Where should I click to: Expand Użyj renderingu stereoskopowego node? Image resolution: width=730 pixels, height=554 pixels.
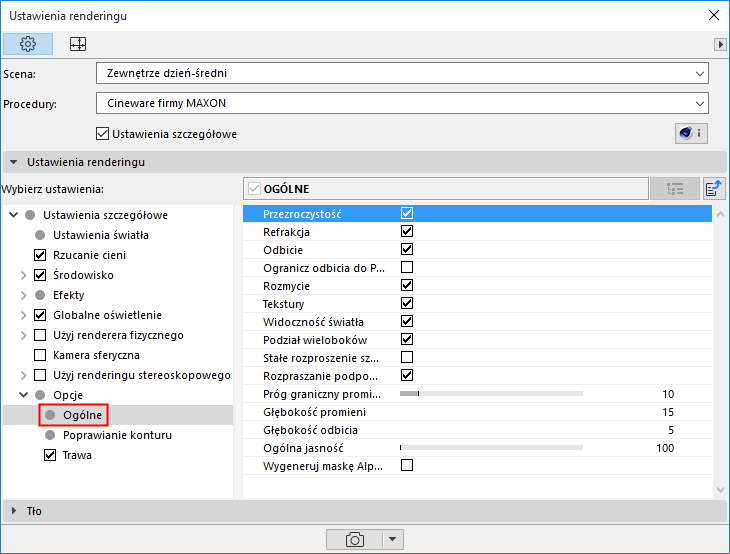[23, 375]
